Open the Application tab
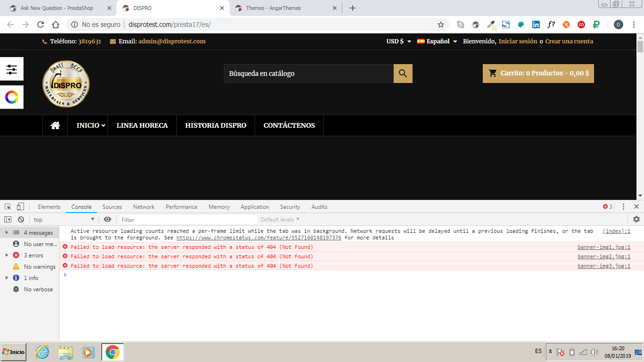The image size is (644, 362). click(x=255, y=206)
